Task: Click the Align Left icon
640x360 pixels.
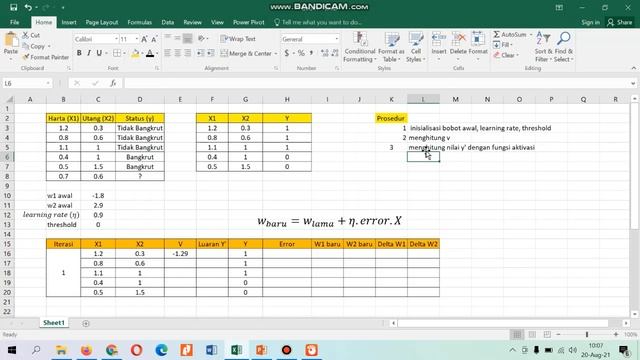Action: tap(168, 53)
